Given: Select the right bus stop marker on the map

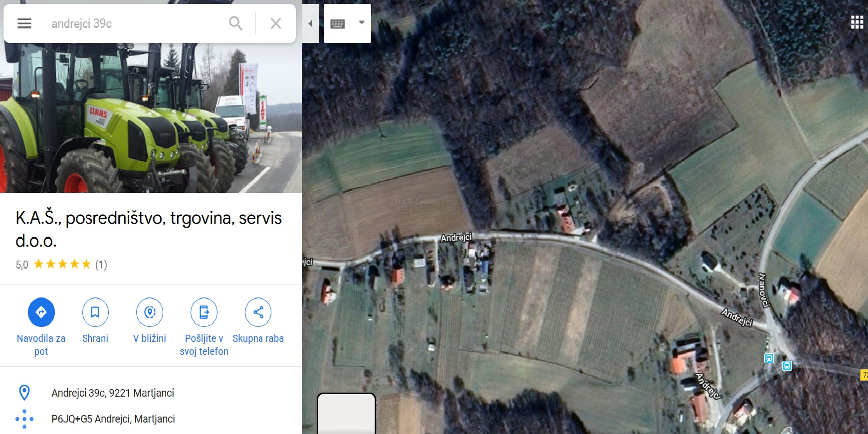Looking at the screenshot, I should coord(787,366).
